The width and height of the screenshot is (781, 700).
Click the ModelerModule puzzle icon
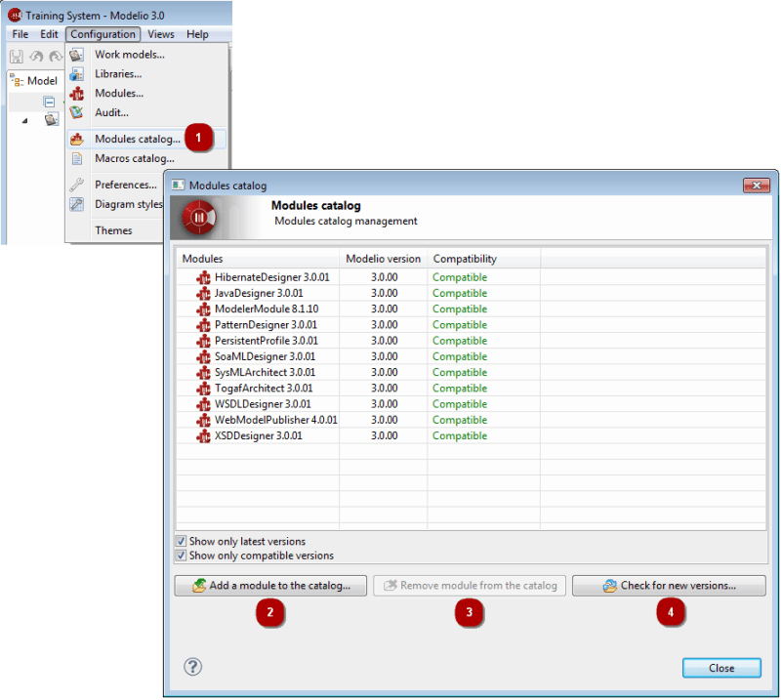[203, 309]
